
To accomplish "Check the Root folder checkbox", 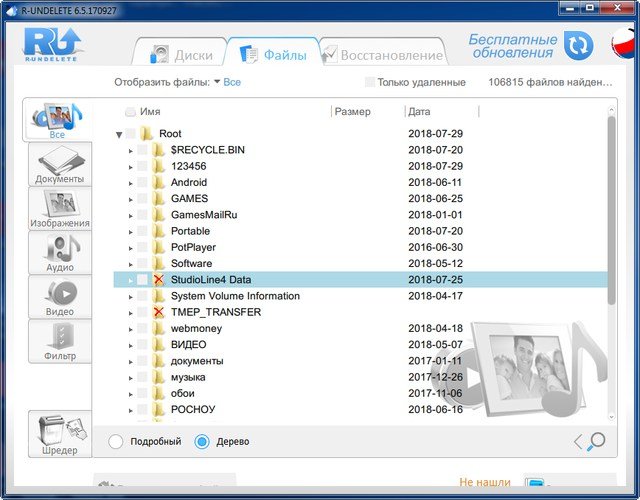I will click(x=131, y=133).
